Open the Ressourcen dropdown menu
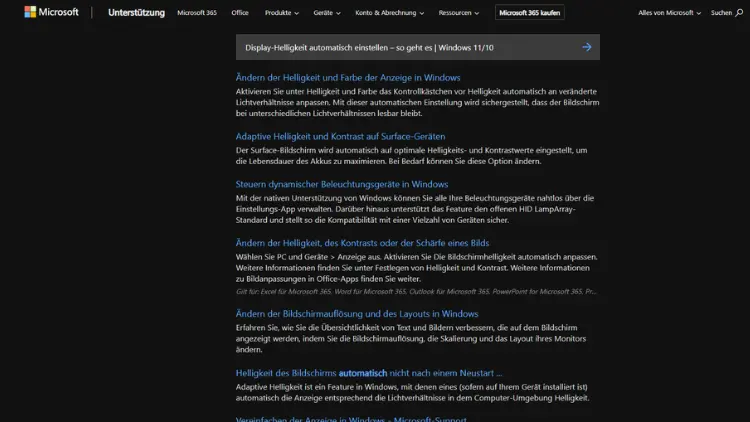 tap(459, 13)
